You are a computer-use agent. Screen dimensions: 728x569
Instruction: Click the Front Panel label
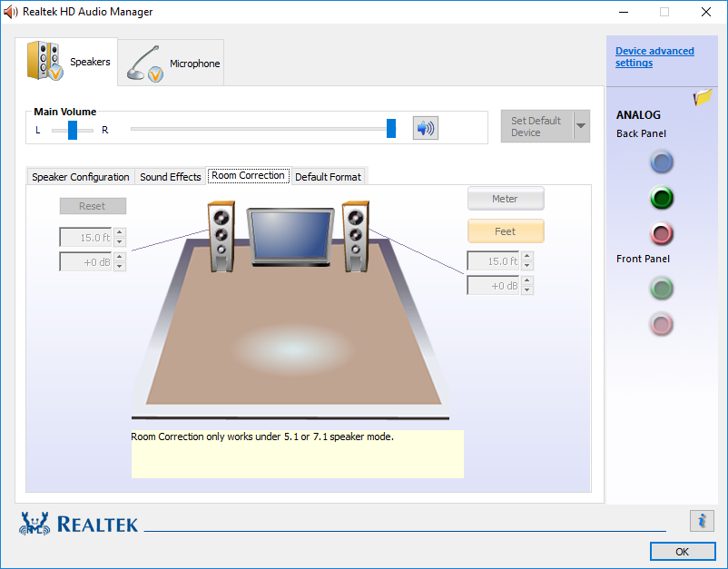[x=643, y=259]
